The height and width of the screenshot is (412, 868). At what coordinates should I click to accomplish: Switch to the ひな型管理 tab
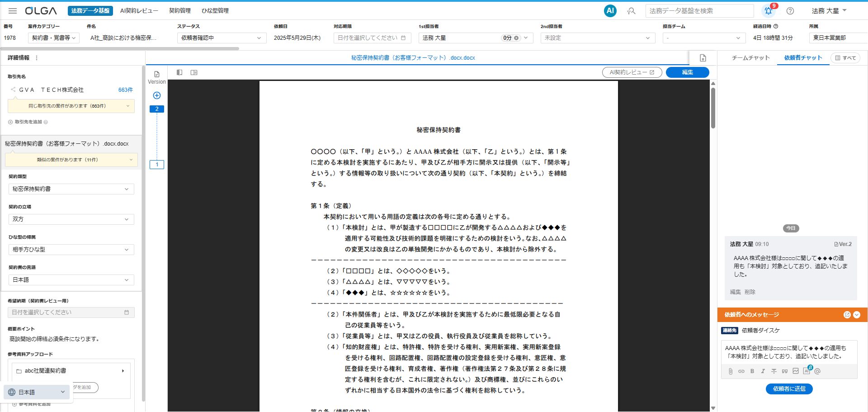215,11
